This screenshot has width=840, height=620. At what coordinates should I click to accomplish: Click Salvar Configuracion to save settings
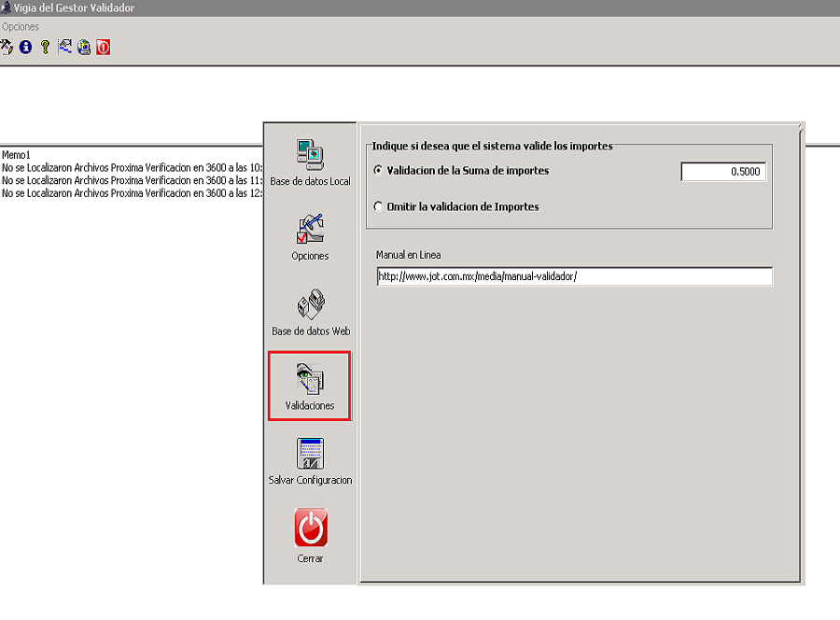310,460
